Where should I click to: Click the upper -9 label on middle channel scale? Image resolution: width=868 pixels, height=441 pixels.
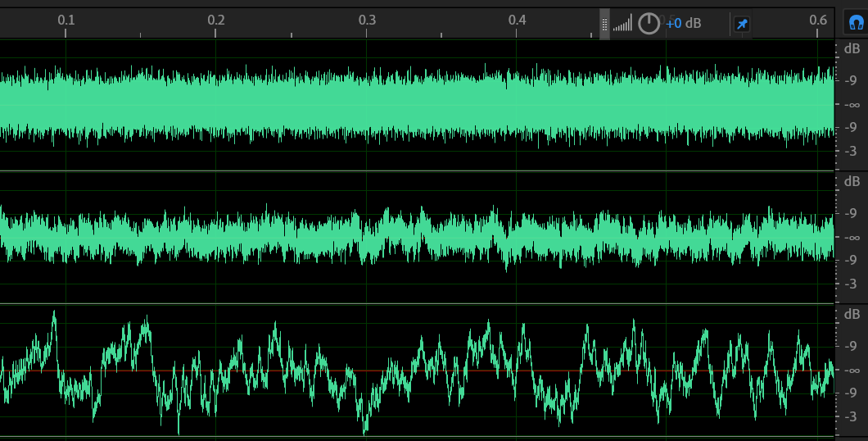[852, 213]
